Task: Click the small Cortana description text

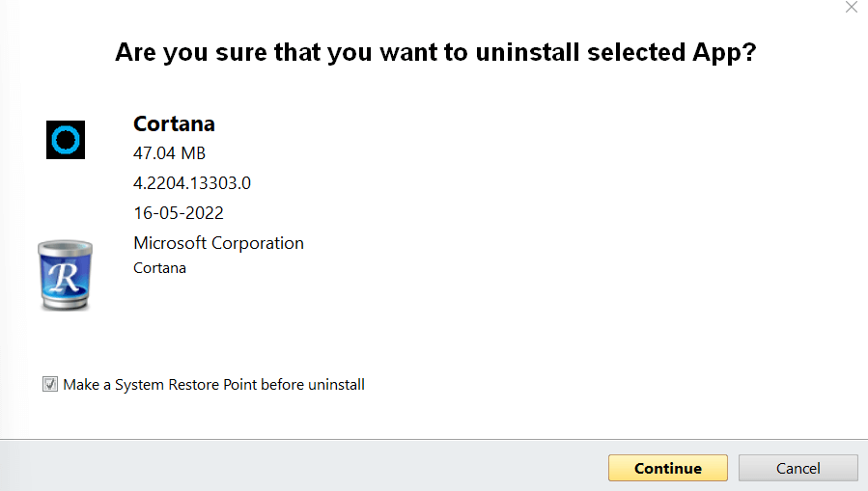Action: tap(159, 268)
